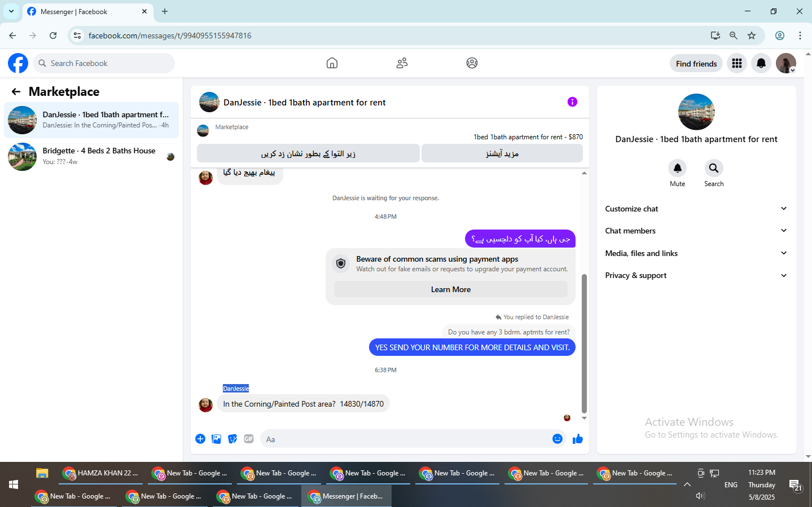The width and height of the screenshot is (812, 507).
Task: Open the Bridgette 4 Beds 2 Baths conversation
Action: 91,156
